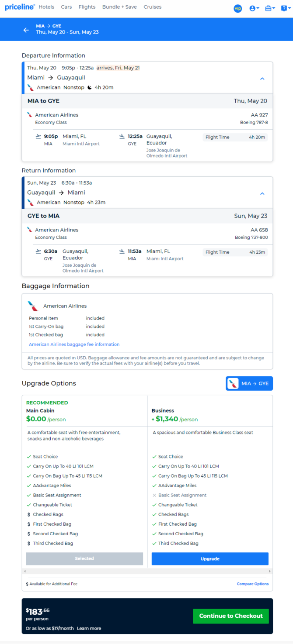Viewport: 293px width, 644px height.
Task: Open the Bundle + Save tab
Action: pos(119,7)
